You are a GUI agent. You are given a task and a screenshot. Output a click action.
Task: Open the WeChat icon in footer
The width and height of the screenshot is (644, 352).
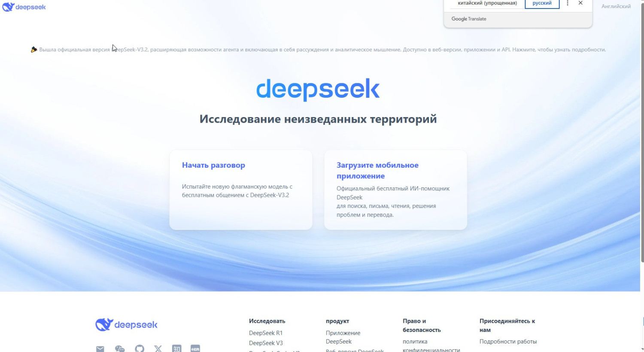120,349
